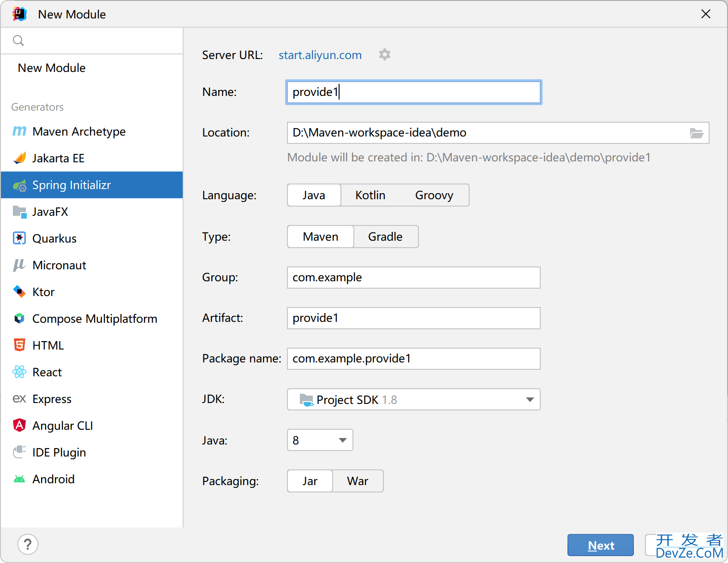Click the HTML5 icon
This screenshot has width=728, height=563.
(x=19, y=345)
